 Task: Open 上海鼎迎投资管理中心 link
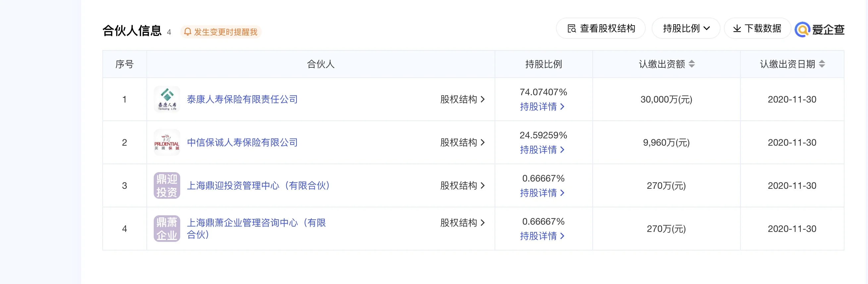coord(259,185)
